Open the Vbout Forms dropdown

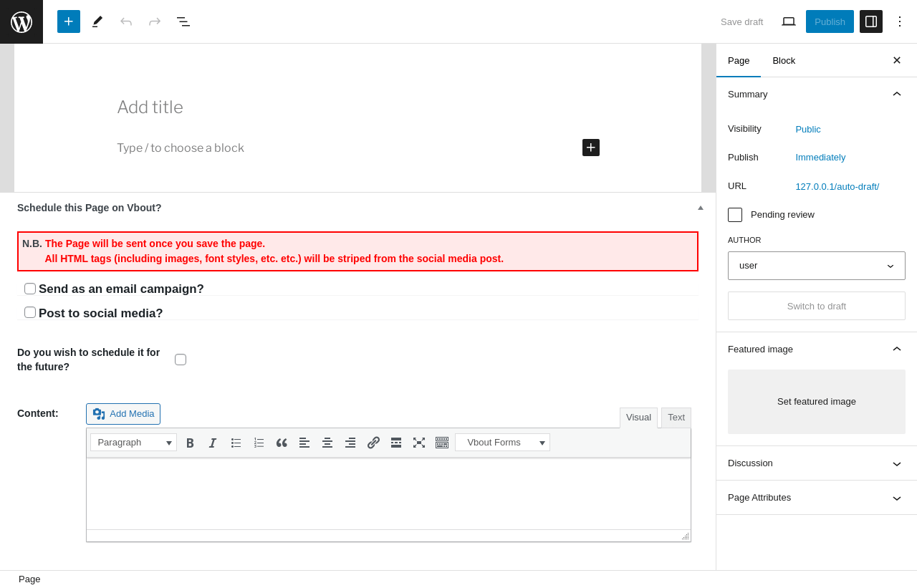click(x=502, y=443)
